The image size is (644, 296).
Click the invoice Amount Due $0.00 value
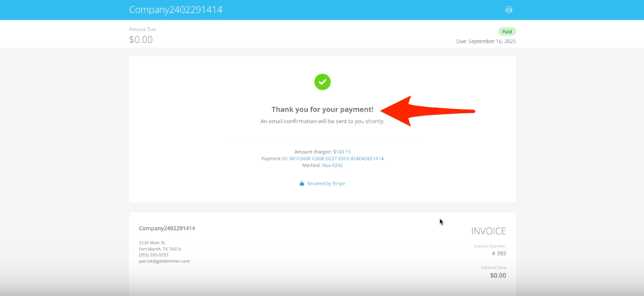click(498, 275)
